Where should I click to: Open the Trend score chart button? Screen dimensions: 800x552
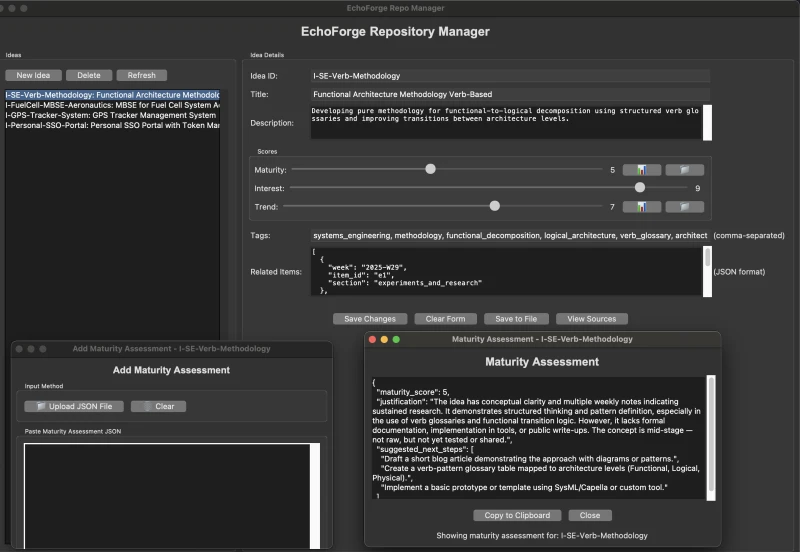(641, 207)
